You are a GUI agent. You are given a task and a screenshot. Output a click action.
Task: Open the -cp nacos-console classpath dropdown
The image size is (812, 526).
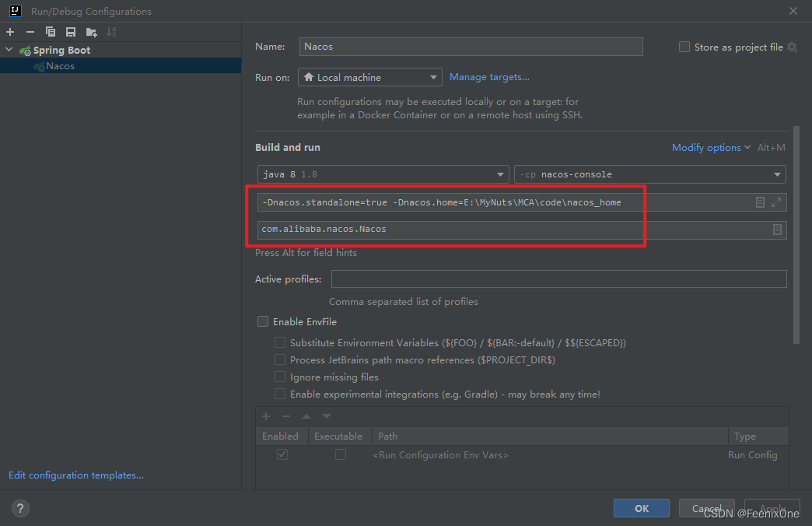click(x=650, y=174)
